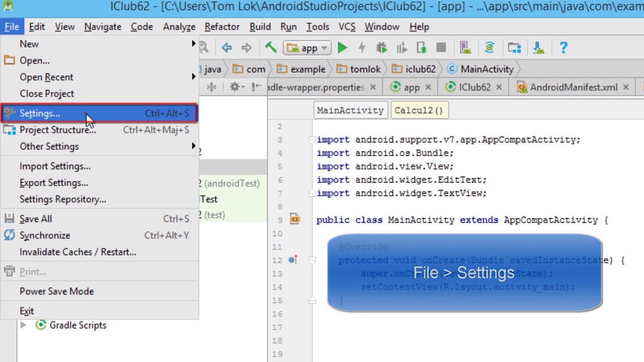Viewport: 644px width, 362px height.
Task: Open the Project Structure toolbar icon
Action: pyautogui.click(x=514, y=48)
